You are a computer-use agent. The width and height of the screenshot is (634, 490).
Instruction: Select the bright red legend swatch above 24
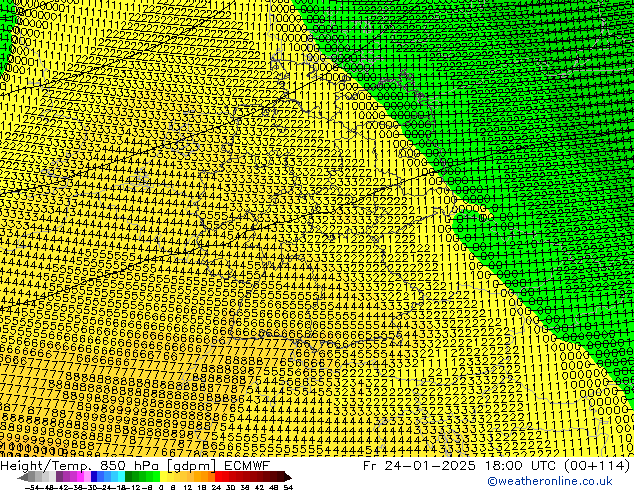[218, 476]
